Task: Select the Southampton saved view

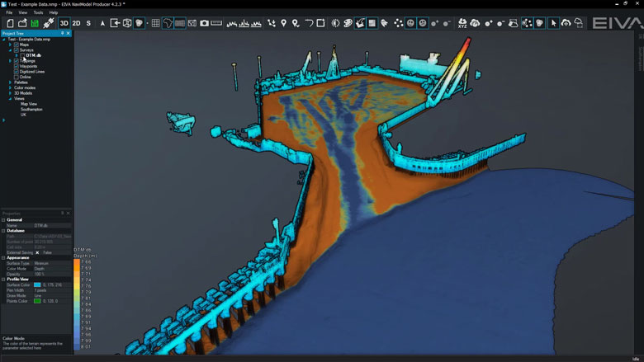Action: [x=32, y=109]
